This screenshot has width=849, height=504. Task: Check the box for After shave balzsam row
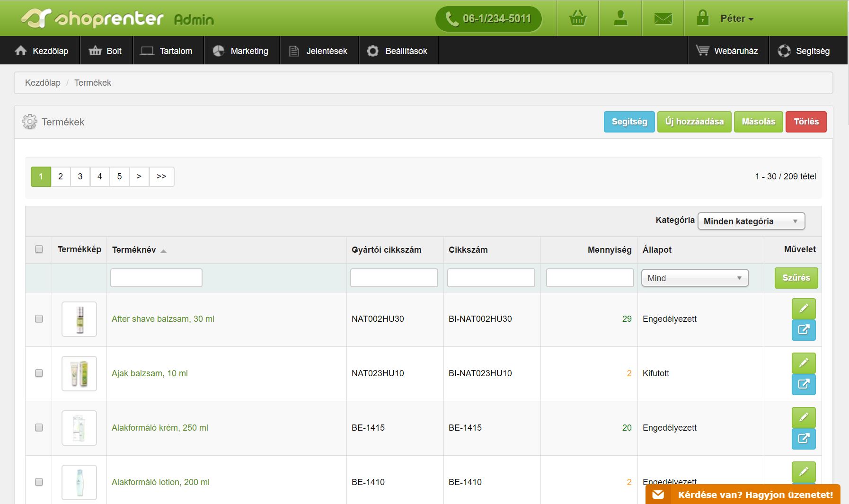coord(39,319)
